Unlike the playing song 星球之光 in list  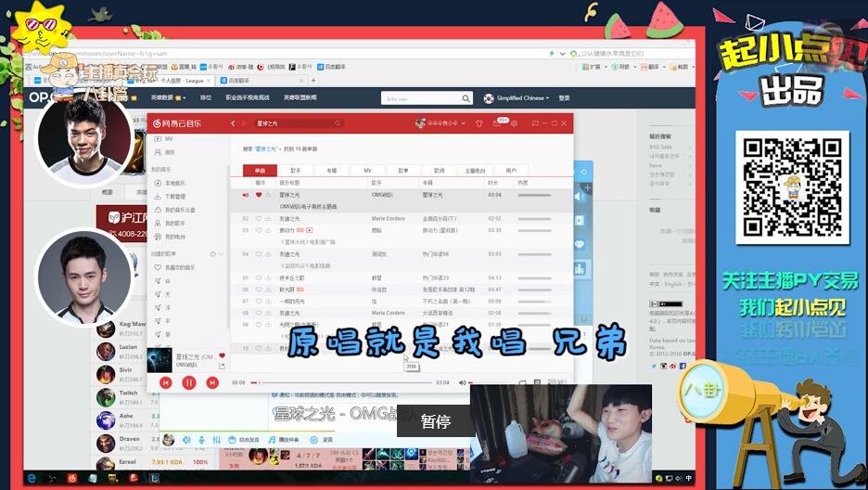[x=259, y=195]
